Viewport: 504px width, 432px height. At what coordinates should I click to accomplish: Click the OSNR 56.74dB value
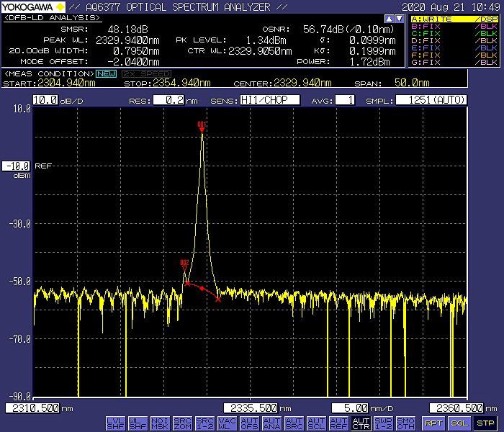pyautogui.click(x=348, y=30)
